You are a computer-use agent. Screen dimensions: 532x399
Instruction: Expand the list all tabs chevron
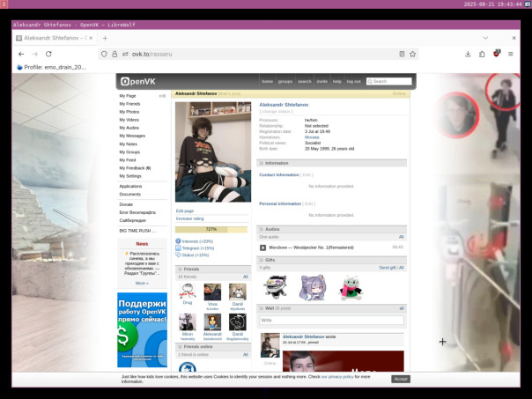pyautogui.click(x=485, y=38)
